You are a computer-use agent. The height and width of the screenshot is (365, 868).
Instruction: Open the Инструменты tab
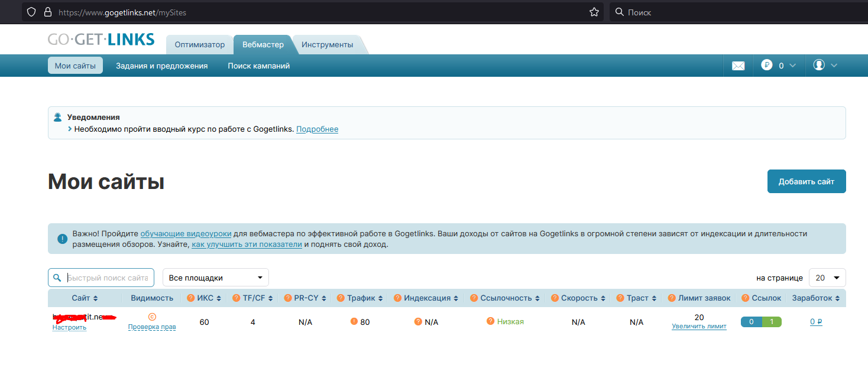[327, 44]
